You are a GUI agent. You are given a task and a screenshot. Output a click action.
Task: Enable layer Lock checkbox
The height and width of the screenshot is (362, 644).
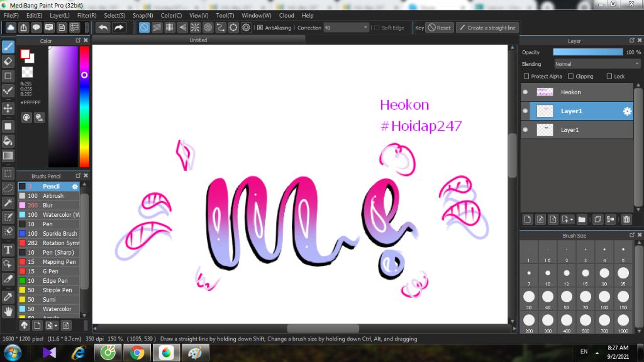[x=609, y=76]
